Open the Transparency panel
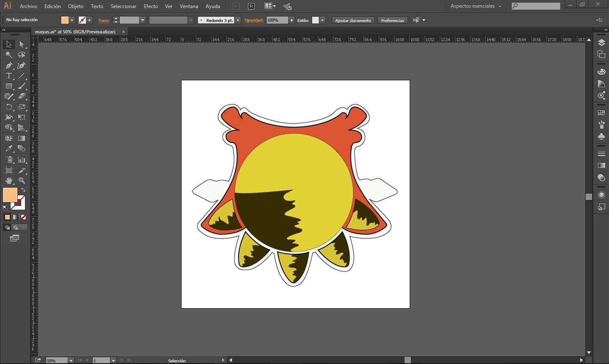The width and height of the screenshot is (609, 364). click(601, 178)
